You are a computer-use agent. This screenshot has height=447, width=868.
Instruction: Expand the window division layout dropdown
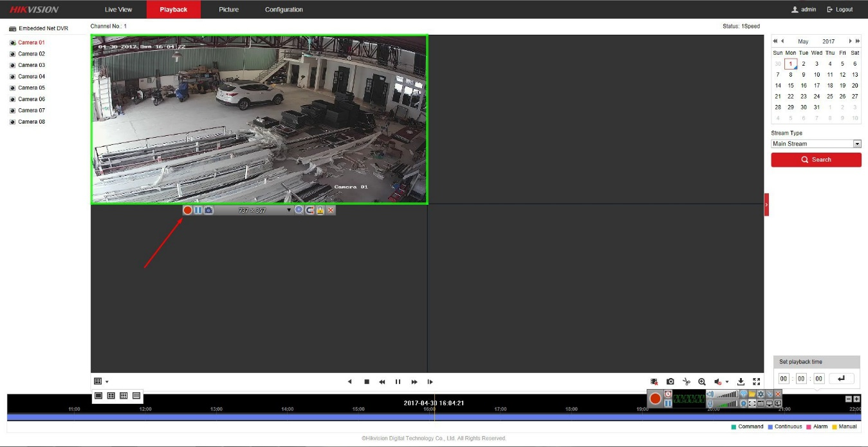[x=101, y=381]
